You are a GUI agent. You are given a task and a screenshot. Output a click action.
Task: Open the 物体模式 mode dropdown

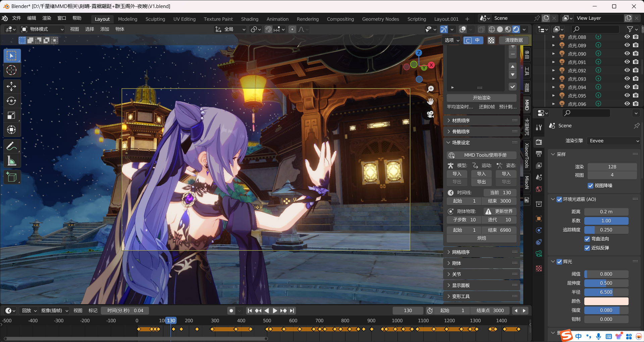(42, 29)
